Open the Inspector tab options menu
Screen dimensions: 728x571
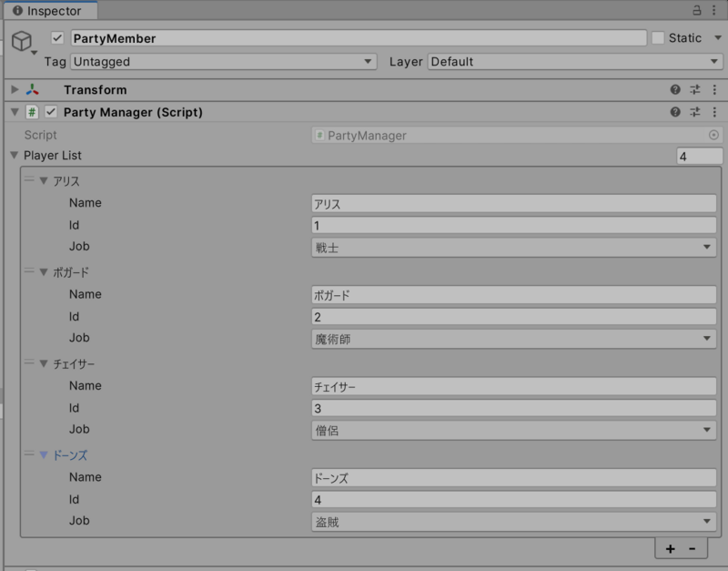714,10
